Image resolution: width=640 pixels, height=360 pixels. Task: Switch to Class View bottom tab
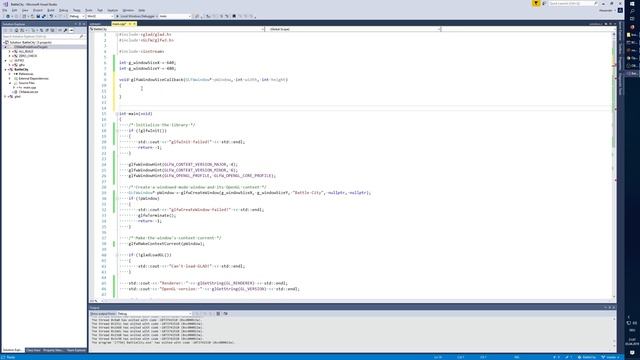click(33, 350)
